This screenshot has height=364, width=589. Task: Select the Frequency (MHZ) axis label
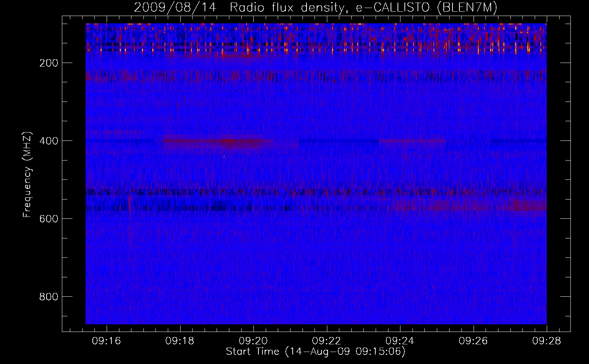[x=27, y=174]
